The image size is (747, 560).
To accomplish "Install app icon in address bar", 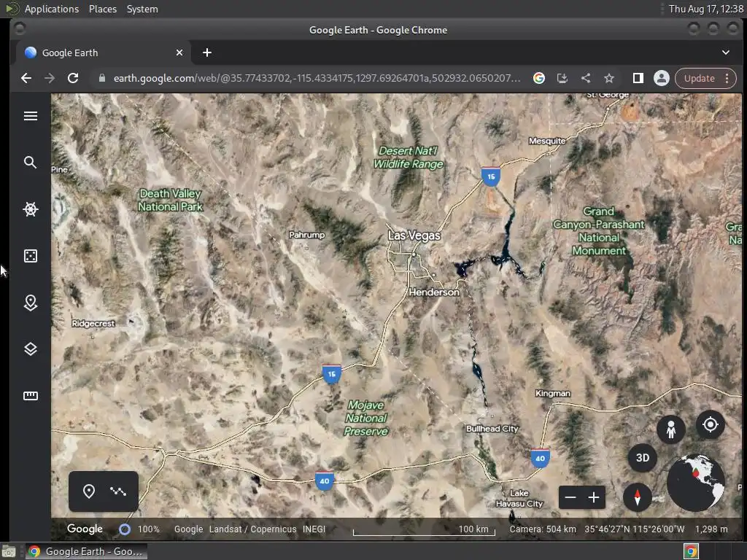I will [x=562, y=78].
